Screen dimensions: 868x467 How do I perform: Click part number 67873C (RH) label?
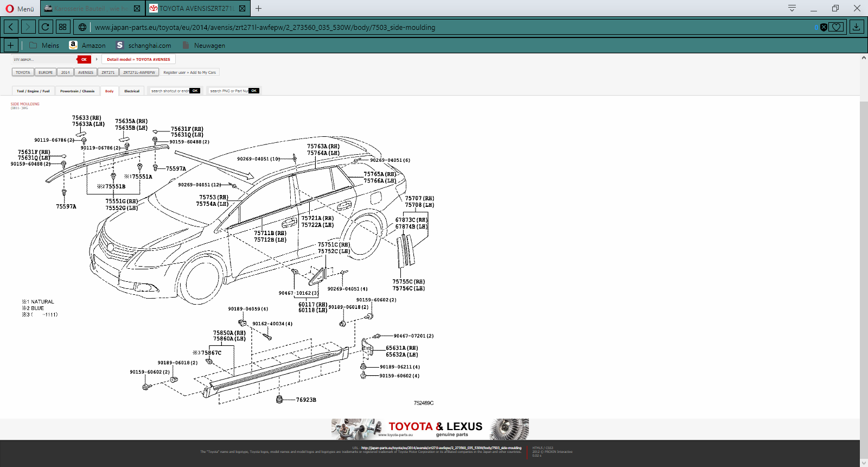point(411,220)
